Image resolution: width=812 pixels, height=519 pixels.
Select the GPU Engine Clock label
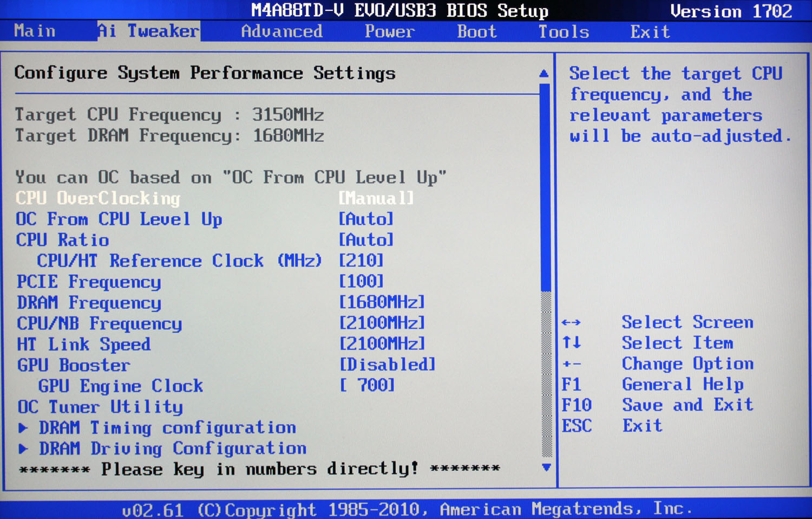click(120, 386)
